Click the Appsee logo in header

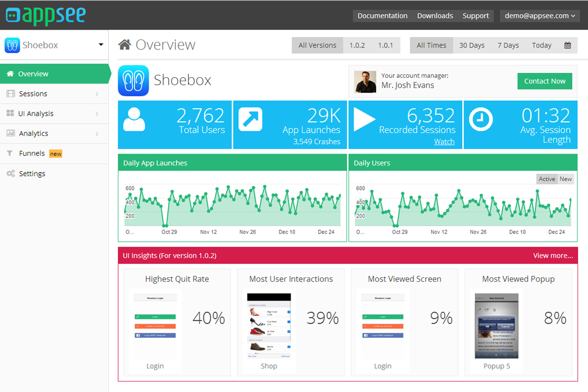point(45,15)
